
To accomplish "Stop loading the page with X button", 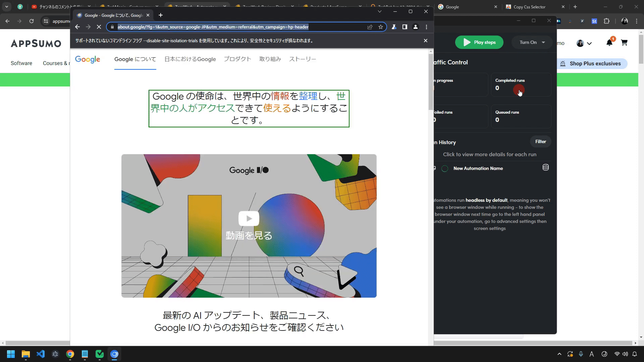I will (x=99, y=27).
